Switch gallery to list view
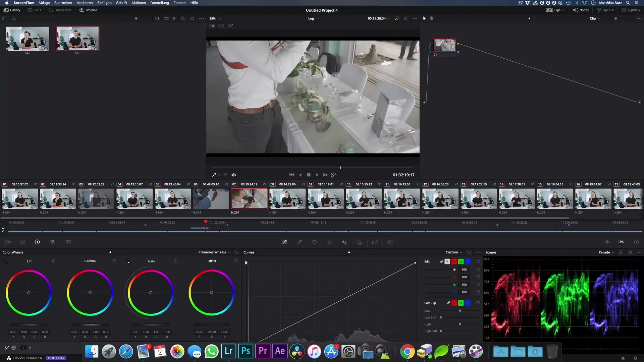 pos(174,18)
